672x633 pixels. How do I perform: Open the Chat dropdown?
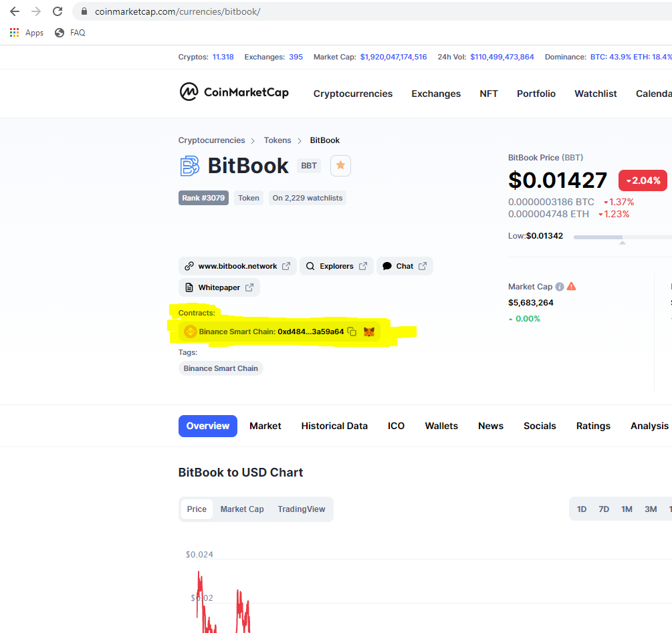coord(405,266)
